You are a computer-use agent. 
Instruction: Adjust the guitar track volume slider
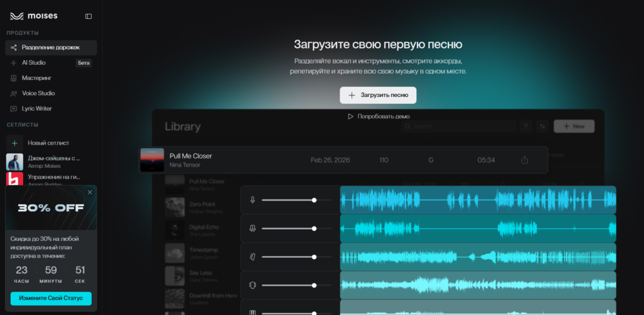[x=297, y=257]
